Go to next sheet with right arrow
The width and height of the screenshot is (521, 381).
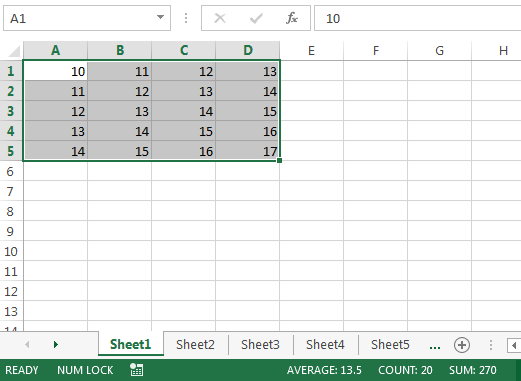pyautogui.click(x=56, y=345)
